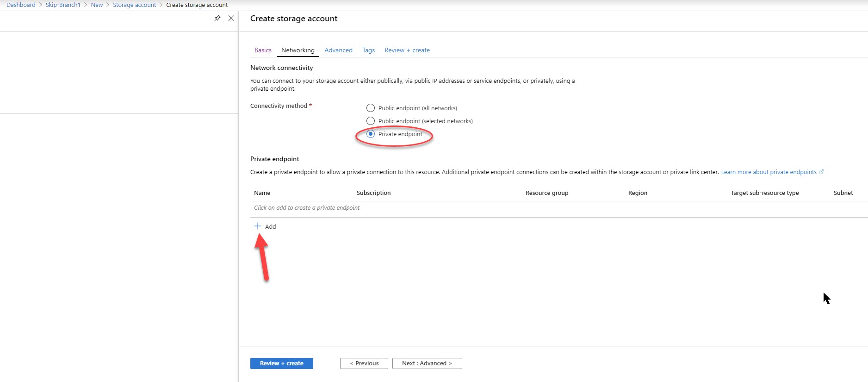868x382 pixels.
Task: Proceed with Next : Advanced button
Action: [427, 363]
